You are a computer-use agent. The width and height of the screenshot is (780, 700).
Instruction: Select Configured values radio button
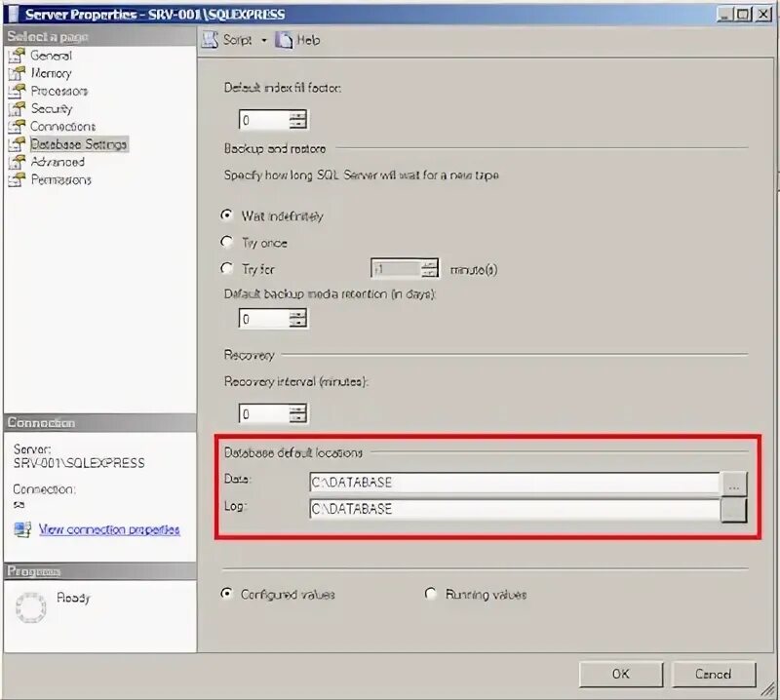[x=227, y=594]
